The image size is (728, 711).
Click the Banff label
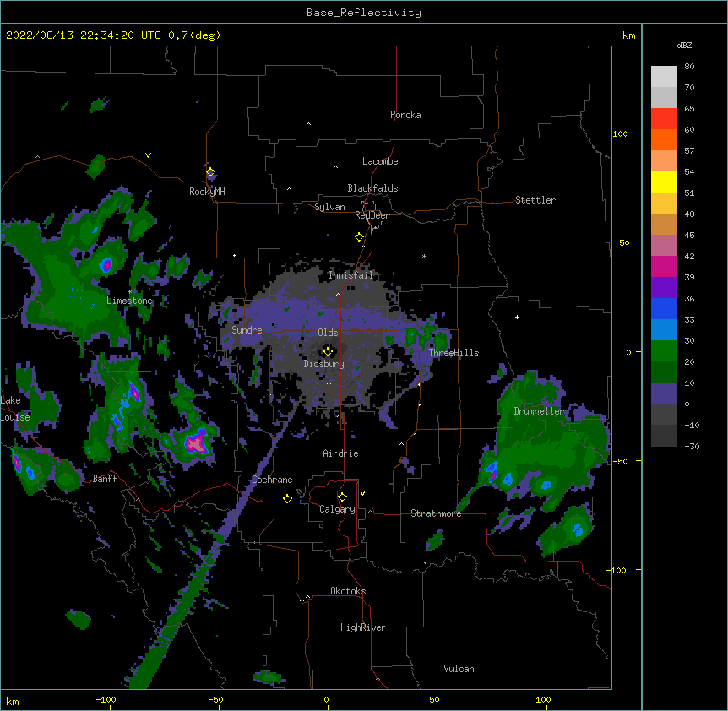coord(105,479)
